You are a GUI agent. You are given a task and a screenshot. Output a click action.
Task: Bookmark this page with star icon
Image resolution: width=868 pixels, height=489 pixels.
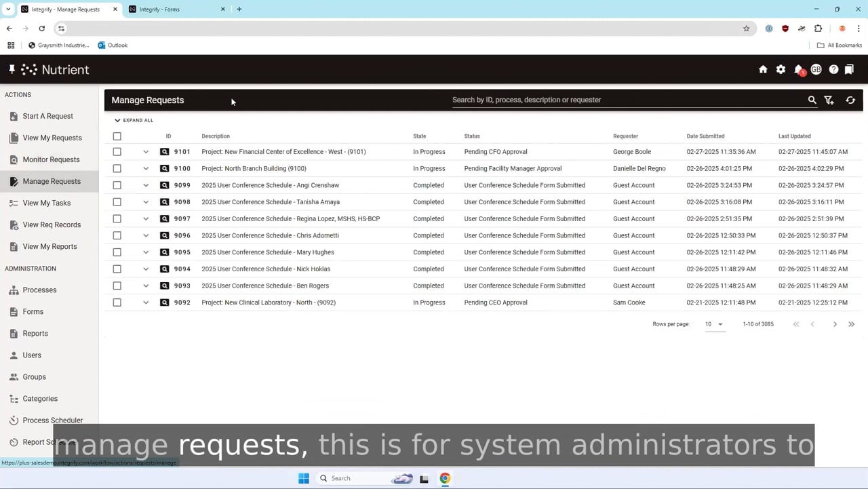tap(747, 28)
